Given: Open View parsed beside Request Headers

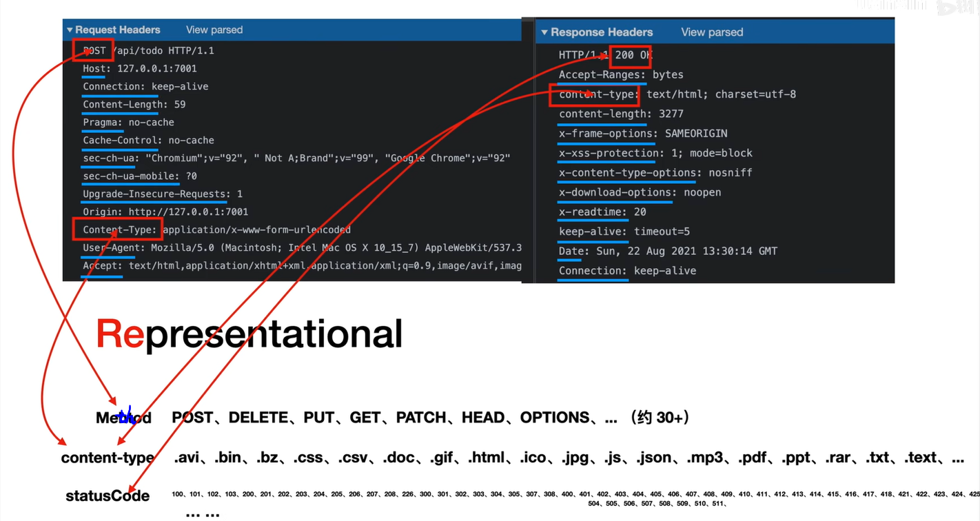Looking at the screenshot, I should click(214, 30).
